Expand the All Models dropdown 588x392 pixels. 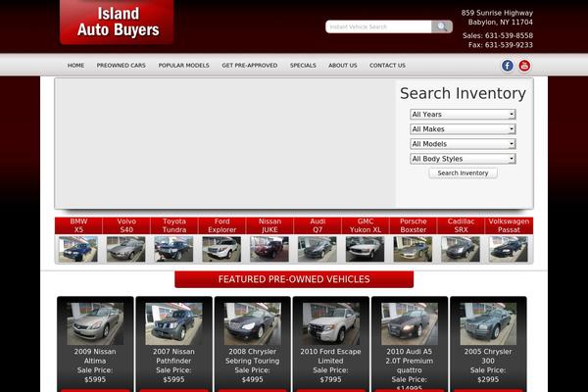463,144
